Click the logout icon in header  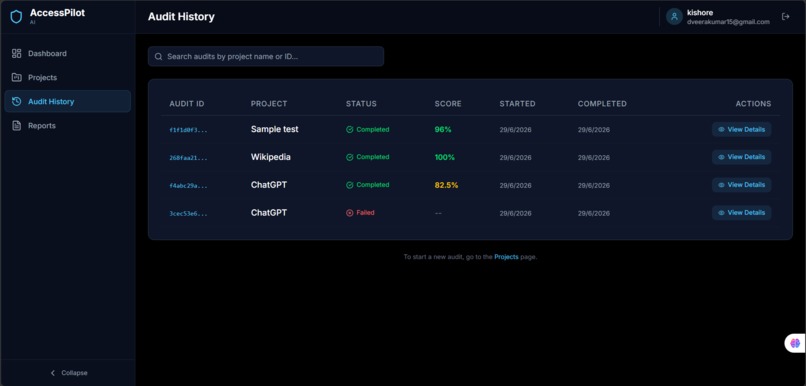click(x=785, y=16)
